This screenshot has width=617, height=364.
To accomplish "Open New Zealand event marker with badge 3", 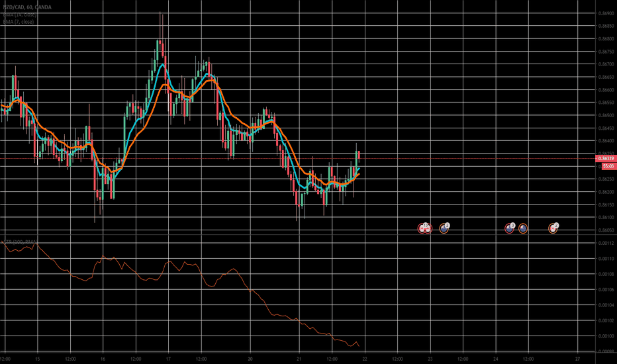I will tap(510, 228).
